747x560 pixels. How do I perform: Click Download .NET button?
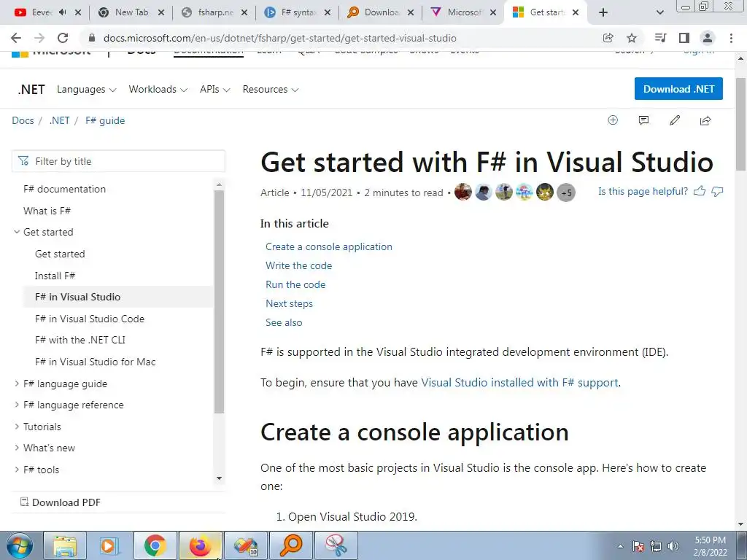pyautogui.click(x=678, y=89)
